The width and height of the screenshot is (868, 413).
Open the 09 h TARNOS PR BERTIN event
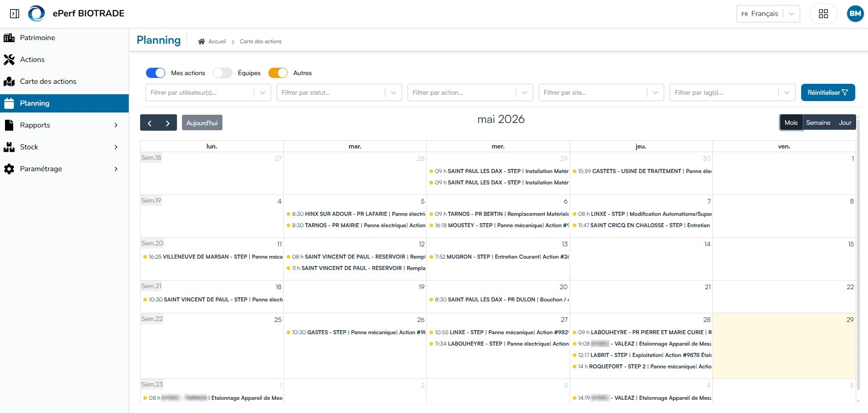click(x=499, y=214)
